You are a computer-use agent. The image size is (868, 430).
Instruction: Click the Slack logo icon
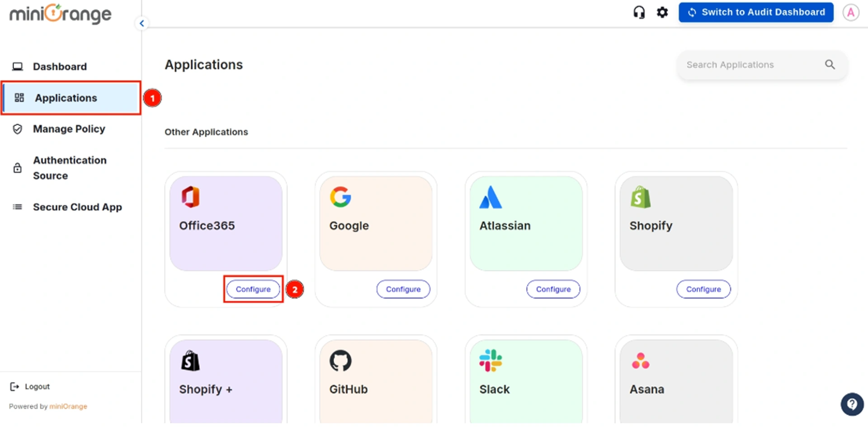(491, 360)
